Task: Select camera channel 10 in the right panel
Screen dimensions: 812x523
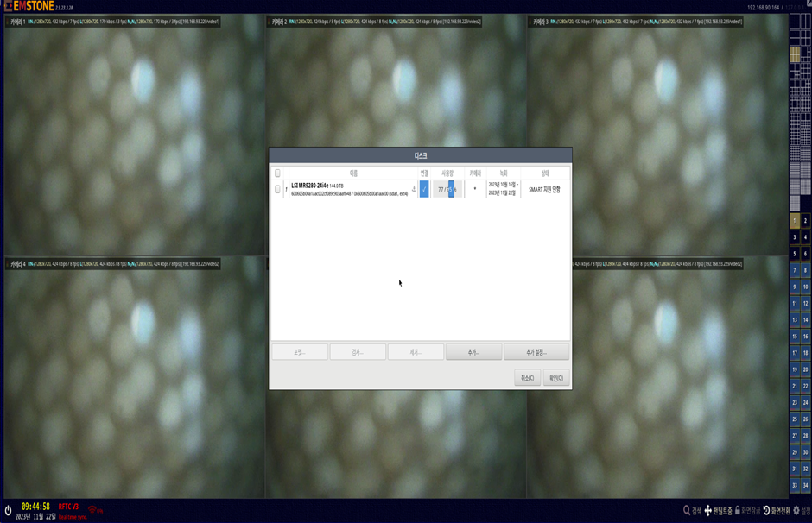Action: pyautogui.click(x=805, y=287)
